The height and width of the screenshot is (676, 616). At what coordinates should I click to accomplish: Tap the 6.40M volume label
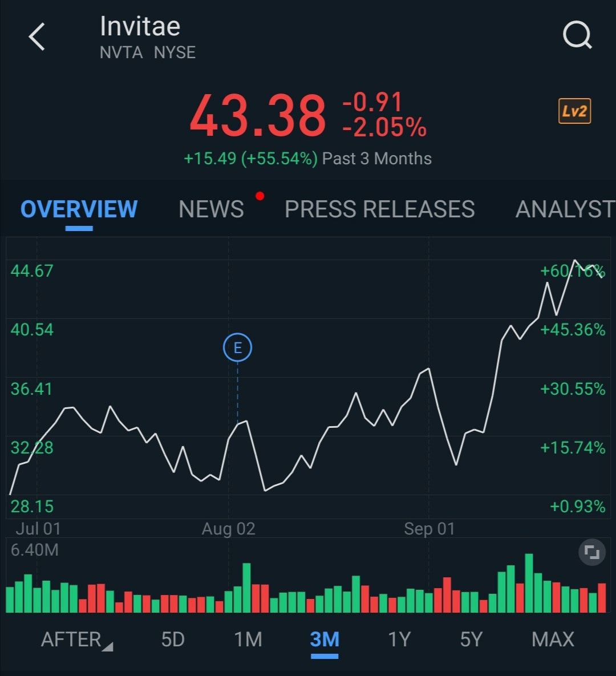[x=34, y=550]
